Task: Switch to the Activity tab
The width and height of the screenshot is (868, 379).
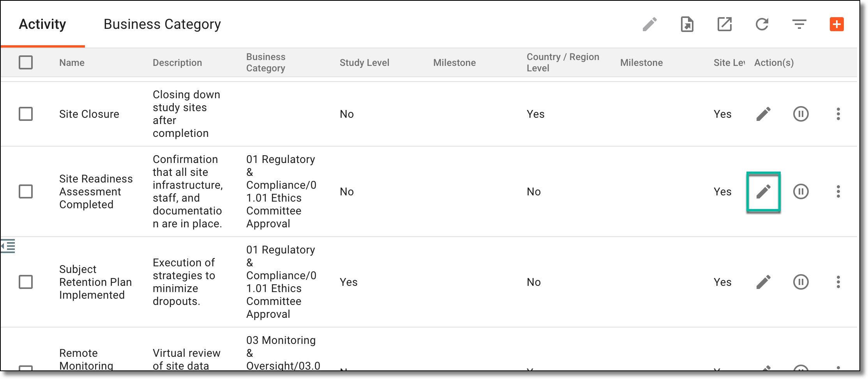Action: [x=42, y=24]
